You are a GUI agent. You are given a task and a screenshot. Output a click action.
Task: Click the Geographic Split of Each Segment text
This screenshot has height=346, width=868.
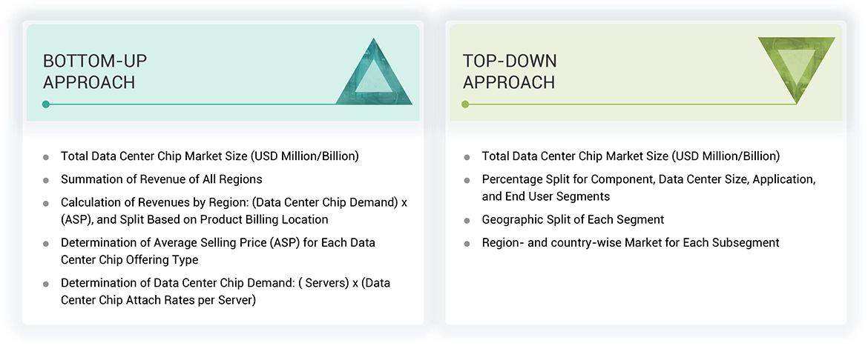point(573,219)
